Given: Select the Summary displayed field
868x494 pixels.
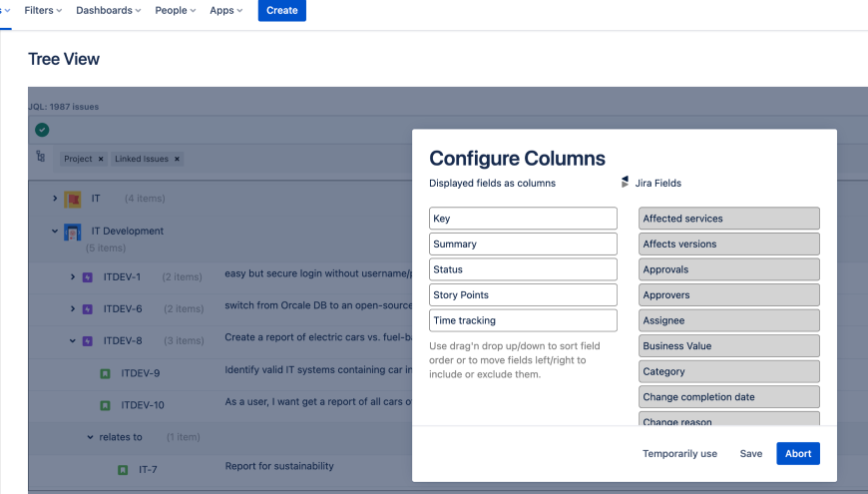Looking at the screenshot, I should [523, 244].
